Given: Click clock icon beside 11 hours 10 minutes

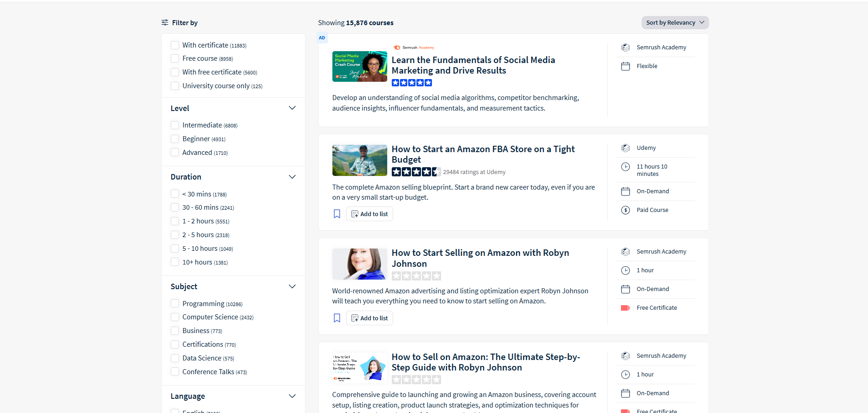Looking at the screenshot, I should 626,167.
